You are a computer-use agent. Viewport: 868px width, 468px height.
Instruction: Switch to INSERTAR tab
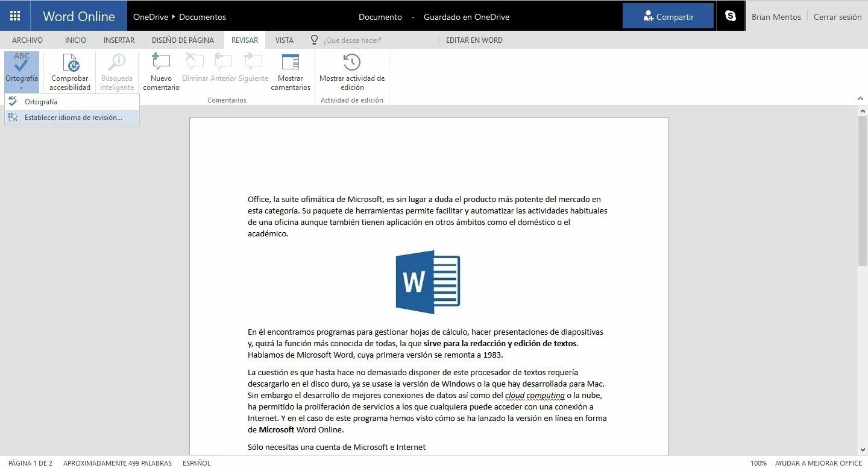(x=119, y=40)
